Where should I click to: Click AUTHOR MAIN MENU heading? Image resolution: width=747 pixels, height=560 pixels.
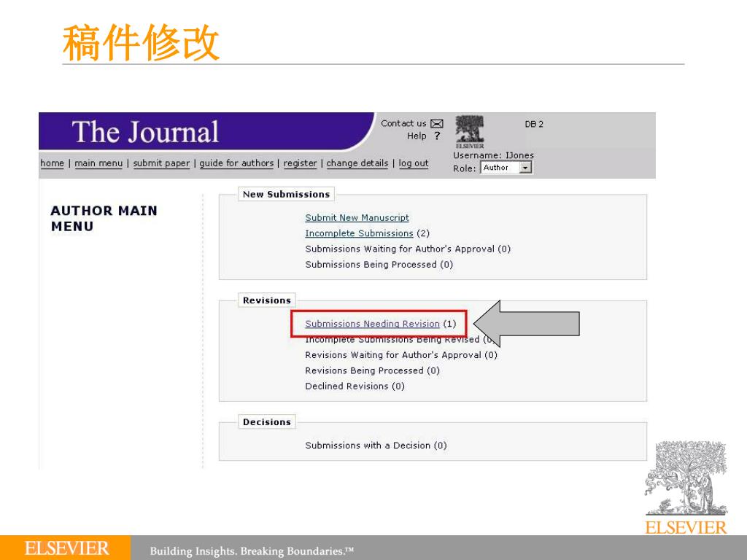104,219
